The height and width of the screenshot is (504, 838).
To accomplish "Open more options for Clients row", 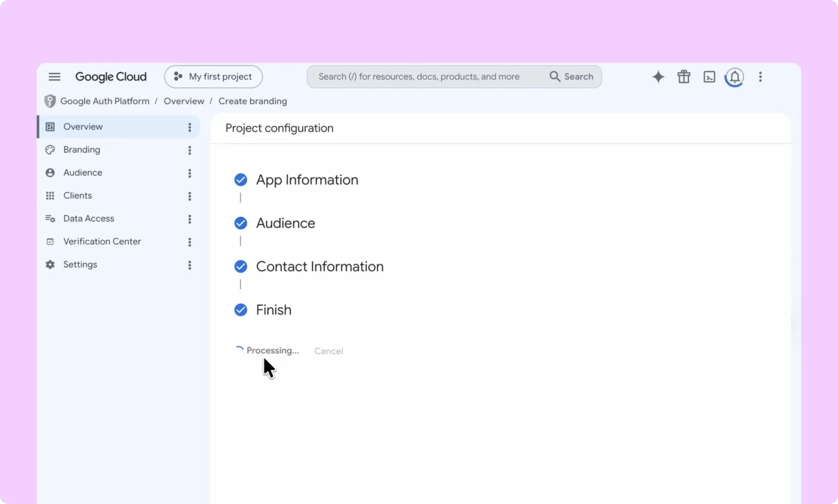I will pyautogui.click(x=189, y=196).
